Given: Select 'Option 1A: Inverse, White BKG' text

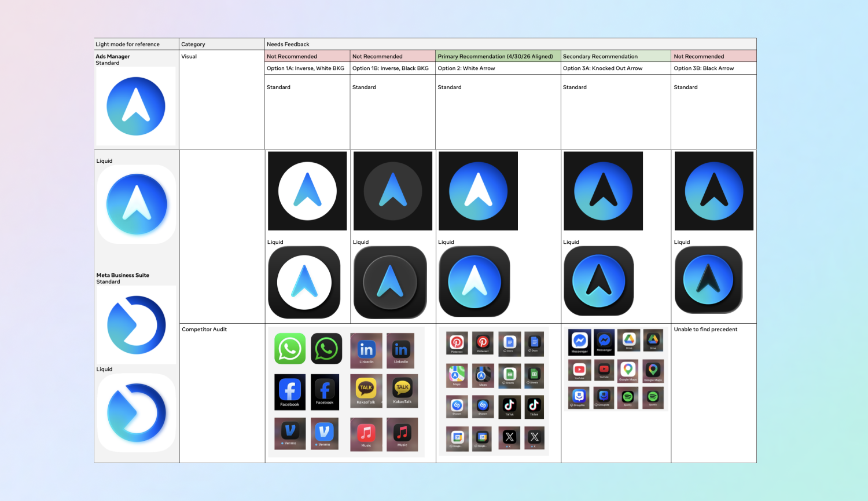Looking at the screenshot, I should coord(306,68).
